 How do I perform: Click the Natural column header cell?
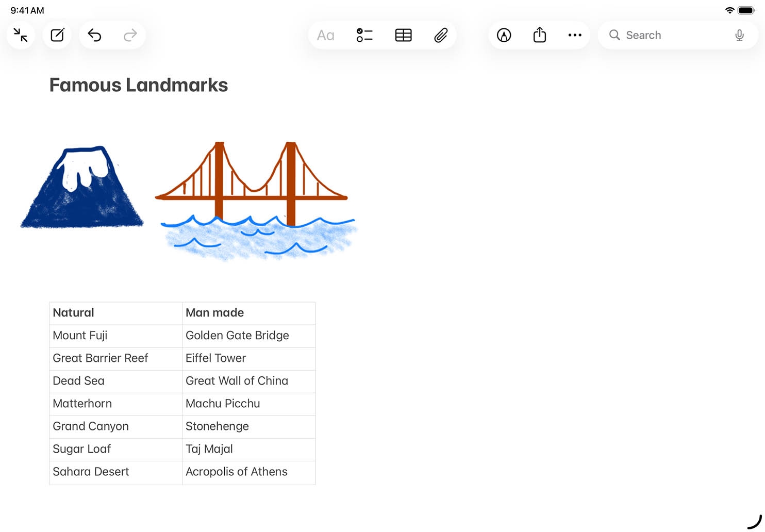pyautogui.click(x=115, y=313)
